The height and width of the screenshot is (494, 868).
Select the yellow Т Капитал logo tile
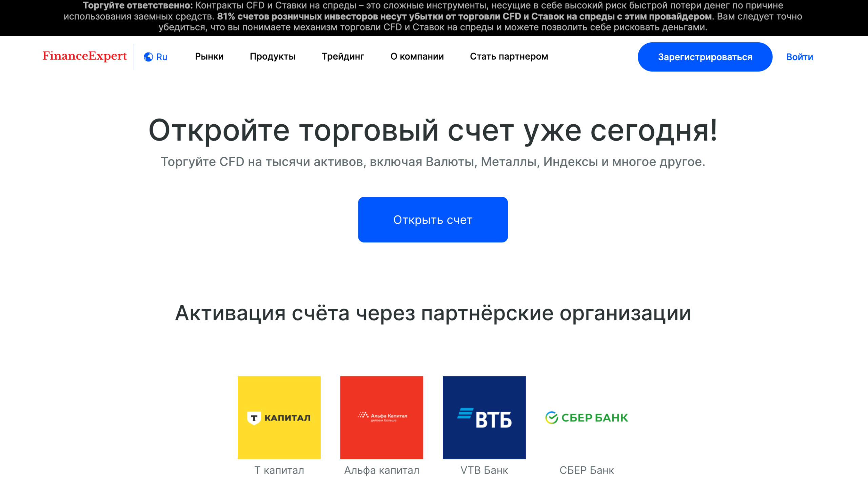click(x=279, y=417)
